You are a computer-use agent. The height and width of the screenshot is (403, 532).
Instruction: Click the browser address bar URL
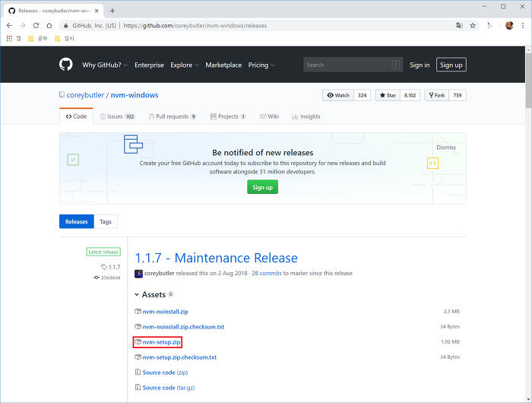click(195, 25)
